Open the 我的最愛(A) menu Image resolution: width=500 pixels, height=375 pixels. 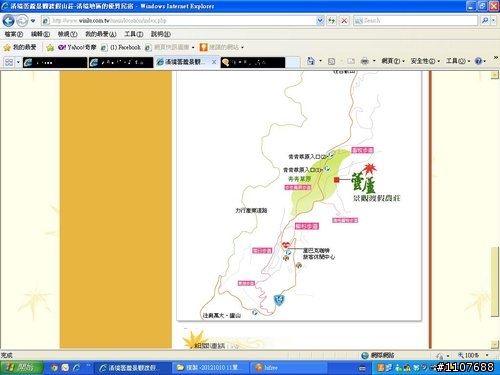tap(101, 34)
